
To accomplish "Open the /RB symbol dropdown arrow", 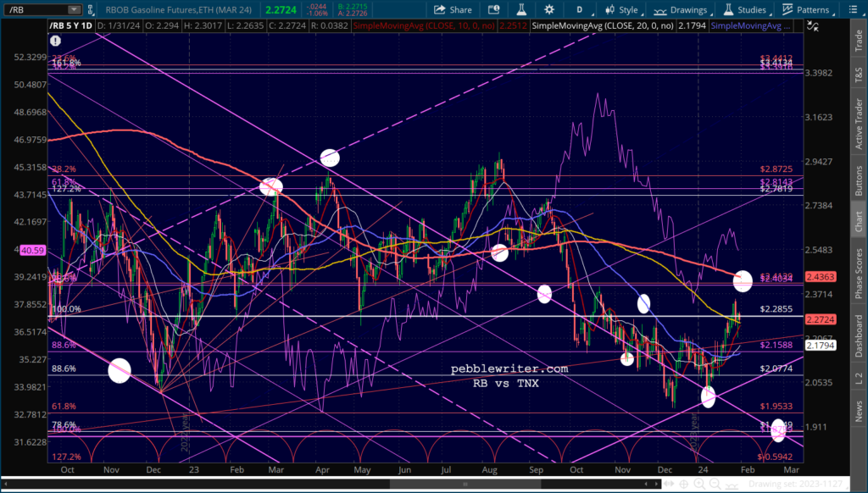I will click(x=74, y=9).
